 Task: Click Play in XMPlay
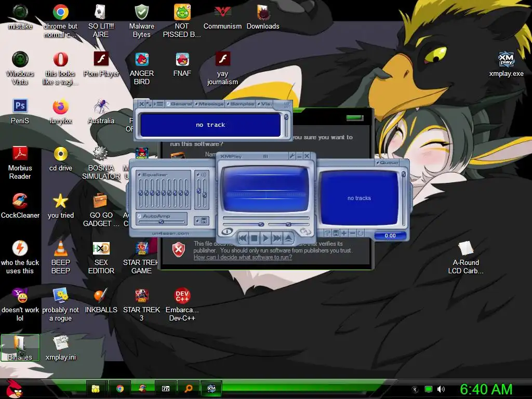tap(265, 238)
